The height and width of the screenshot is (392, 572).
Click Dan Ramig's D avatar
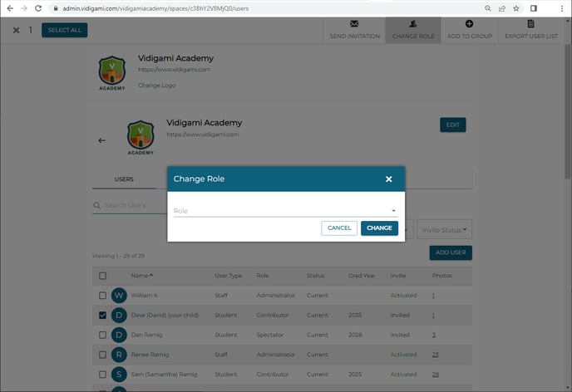coord(119,335)
